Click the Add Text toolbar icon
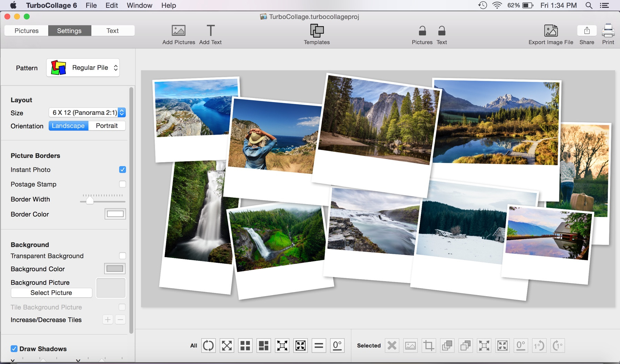 point(210,31)
